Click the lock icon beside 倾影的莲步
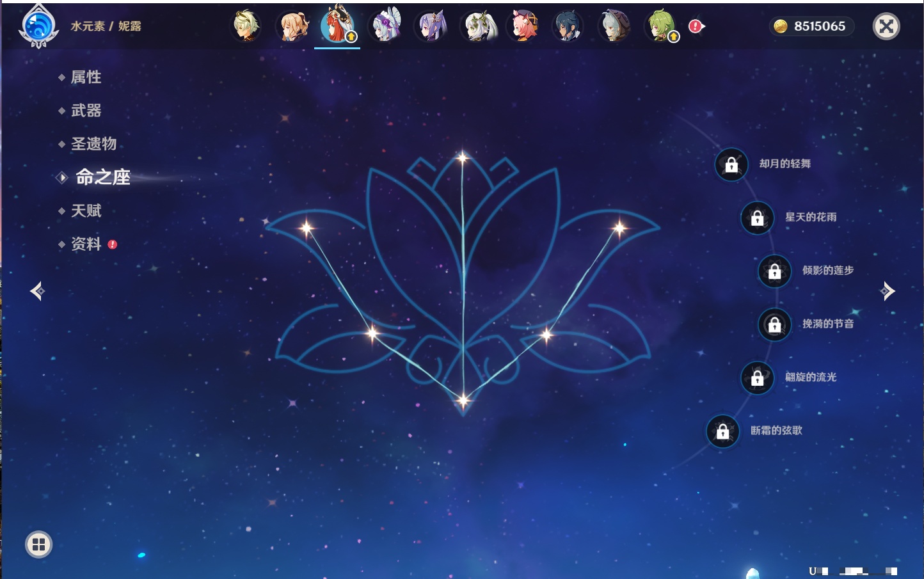Viewport: 924px width, 579px height. [774, 271]
